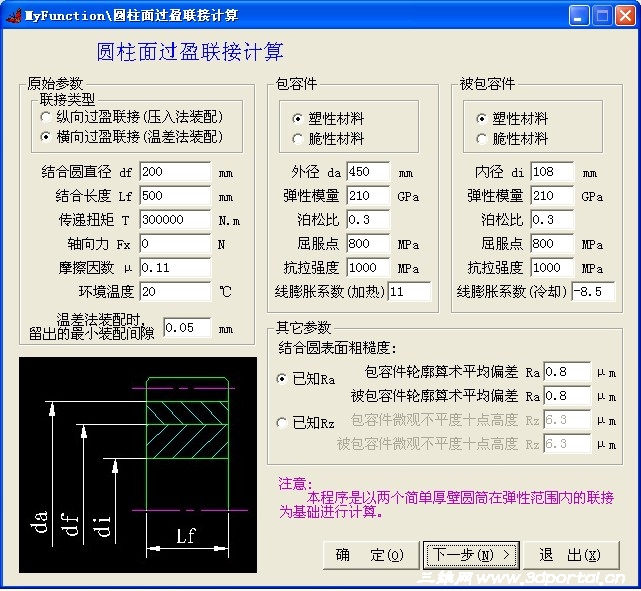This screenshot has height=591, width=641.
Task: Click 被包容件 屈服点 input field
Action: coord(552,244)
